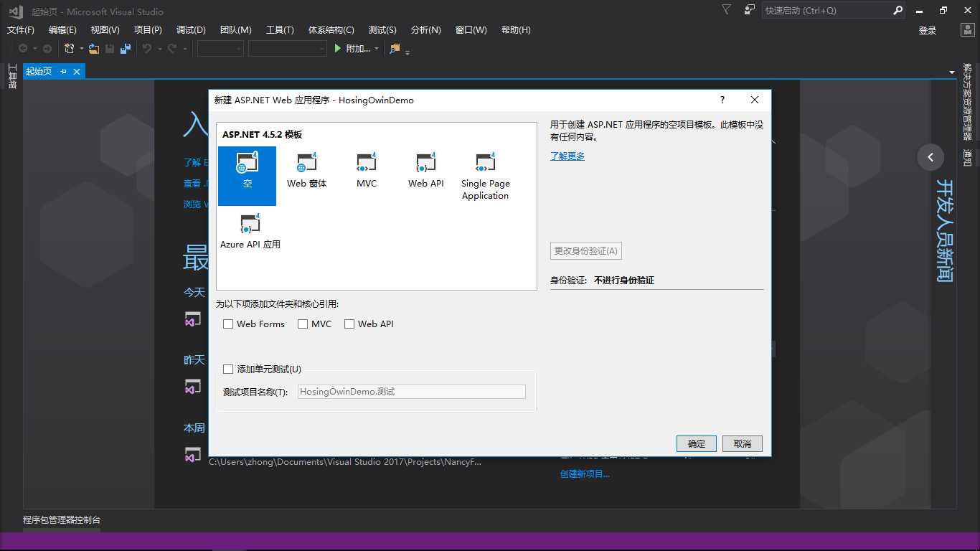Viewport: 980px width, 551px height.
Task: Click the 更改身份验证(A) button
Action: [586, 251]
